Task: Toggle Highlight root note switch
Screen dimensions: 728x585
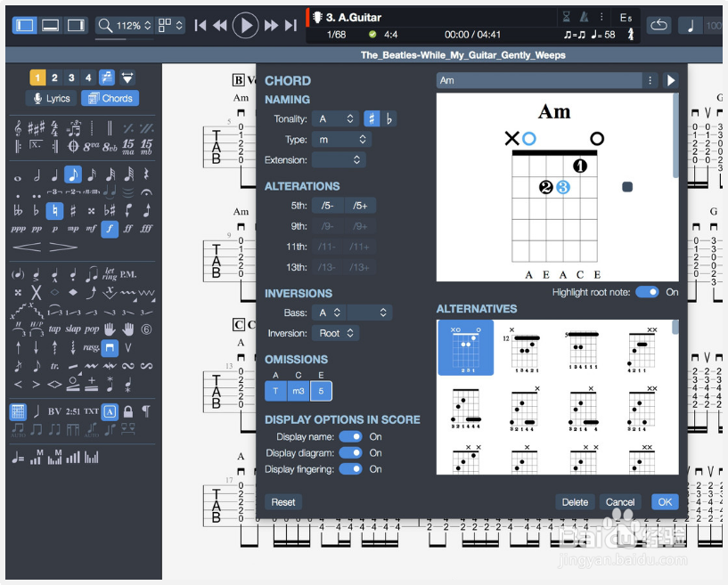Action: tap(647, 292)
